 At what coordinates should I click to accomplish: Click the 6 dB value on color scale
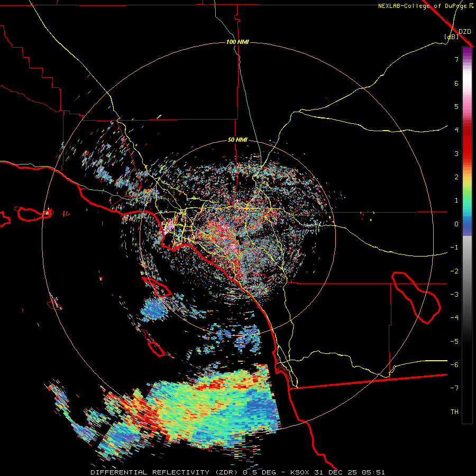coord(456,83)
